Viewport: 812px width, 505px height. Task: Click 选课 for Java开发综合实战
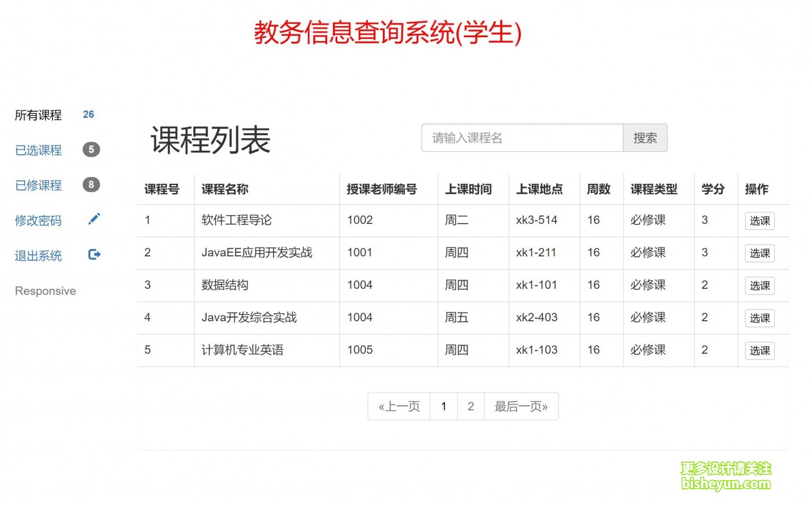tap(759, 318)
